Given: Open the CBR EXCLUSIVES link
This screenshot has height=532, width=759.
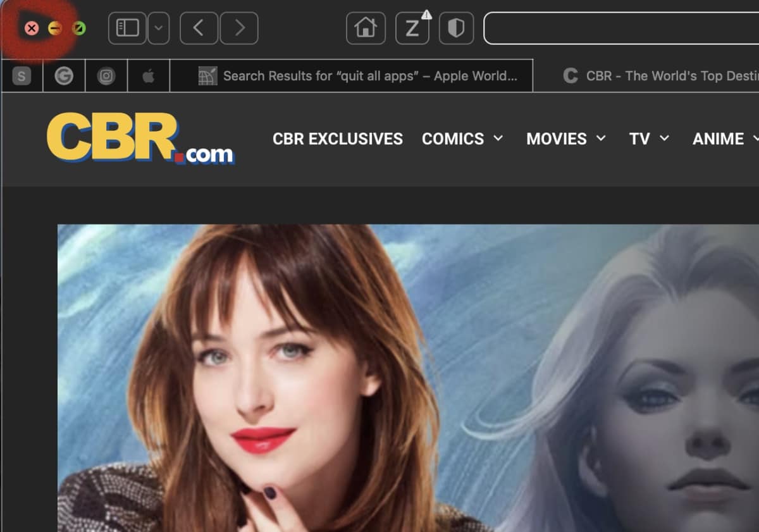Looking at the screenshot, I should [337, 139].
